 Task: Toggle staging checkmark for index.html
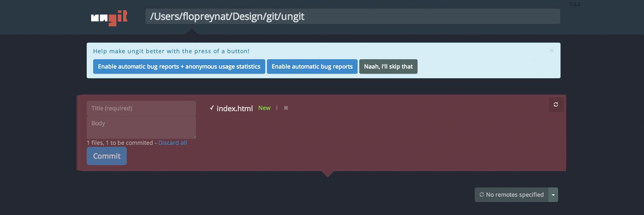pos(212,108)
